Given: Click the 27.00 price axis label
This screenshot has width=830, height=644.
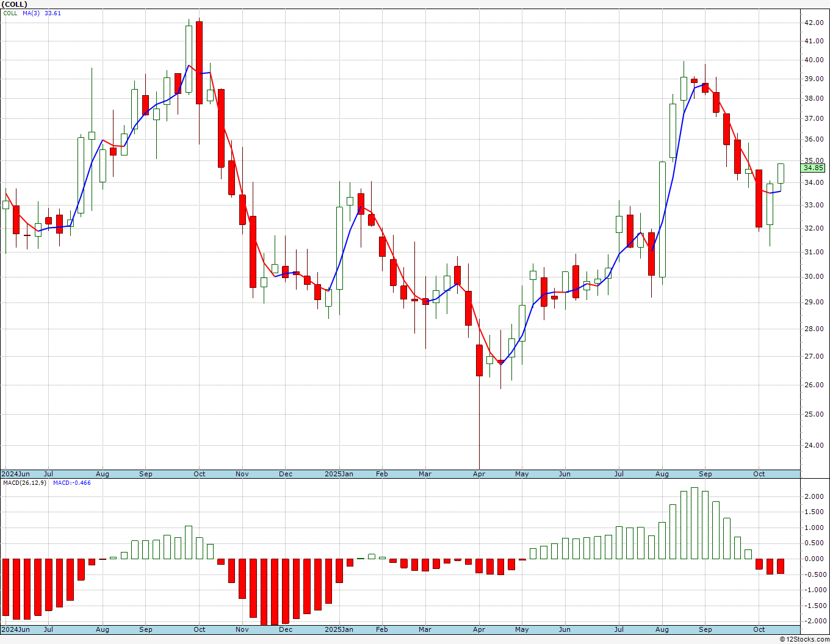Looking at the screenshot, I should click(814, 356).
